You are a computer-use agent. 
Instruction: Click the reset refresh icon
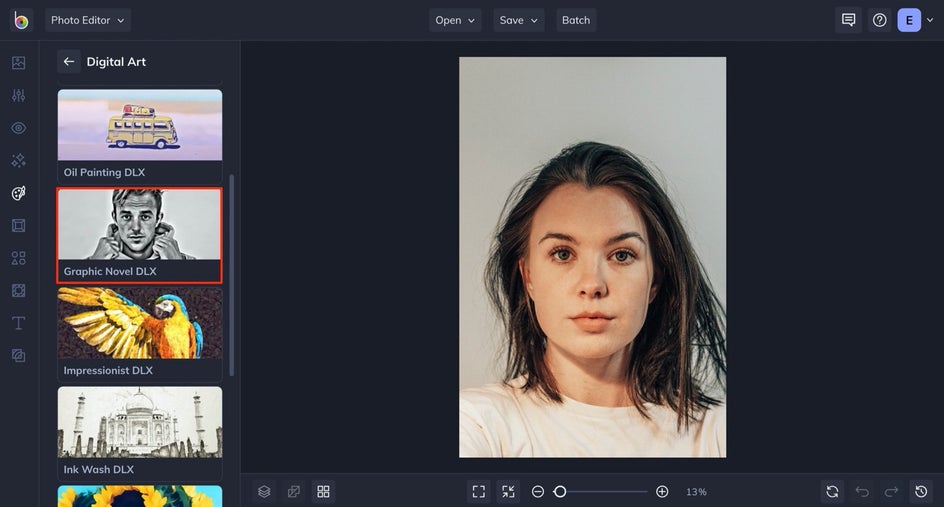coord(832,491)
